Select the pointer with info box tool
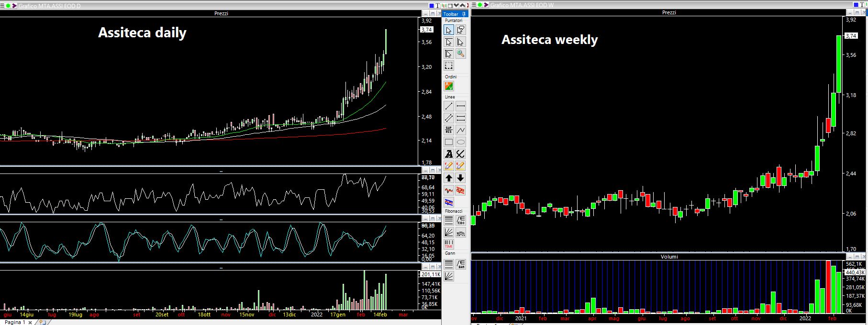 point(460,30)
